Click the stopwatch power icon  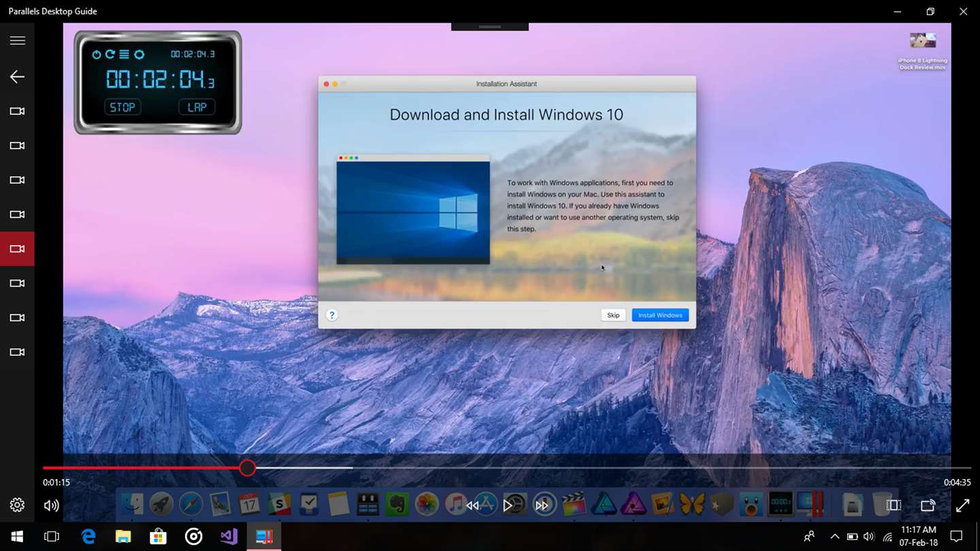click(x=96, y=54)
